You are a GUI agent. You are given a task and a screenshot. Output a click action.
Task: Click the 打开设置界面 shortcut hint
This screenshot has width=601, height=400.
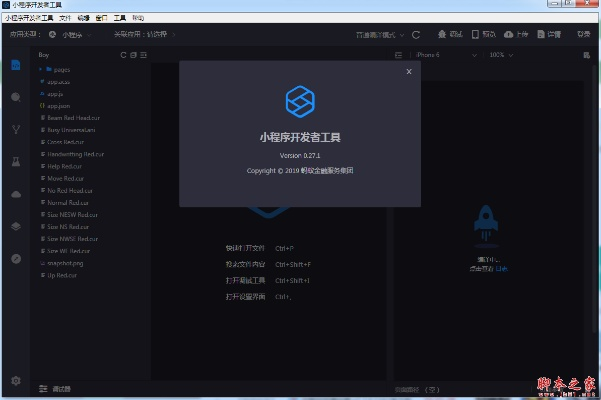[245, 297]
